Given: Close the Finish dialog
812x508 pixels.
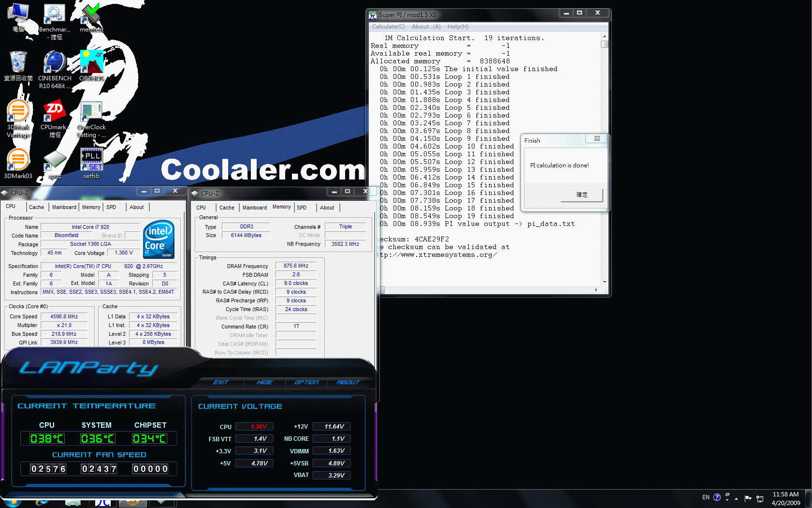Looking at the screenshot, I should pos(597,138).
